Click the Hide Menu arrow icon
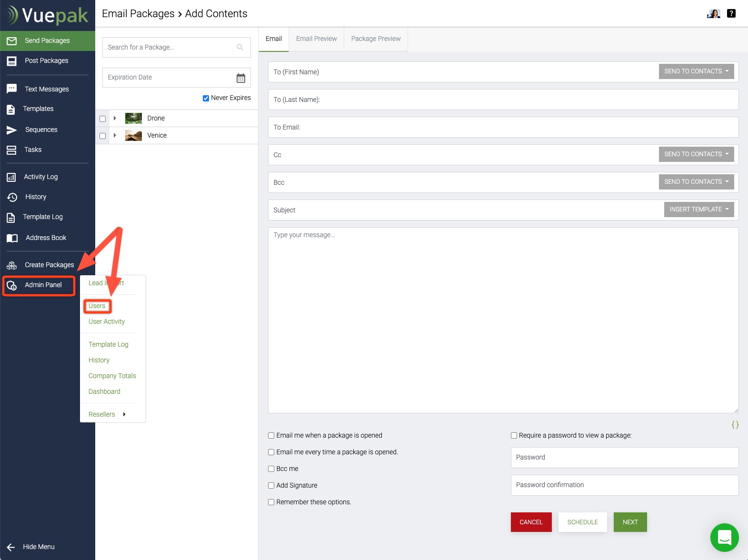Viewport: 748px width, 560px height. tap(11, 547)
